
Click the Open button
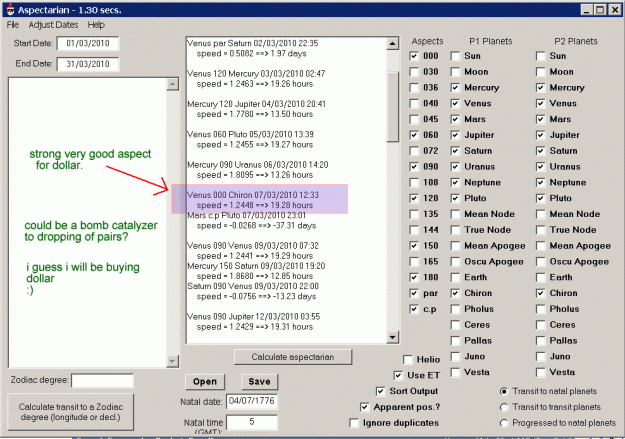pos(205,382)
